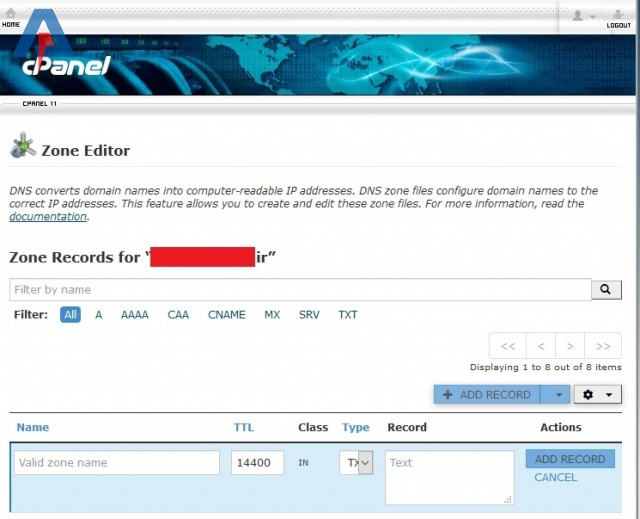The width and height of the screenshot is (640, 519).
Task: Sort records by Name column
Action: click(x=33, y=427)
